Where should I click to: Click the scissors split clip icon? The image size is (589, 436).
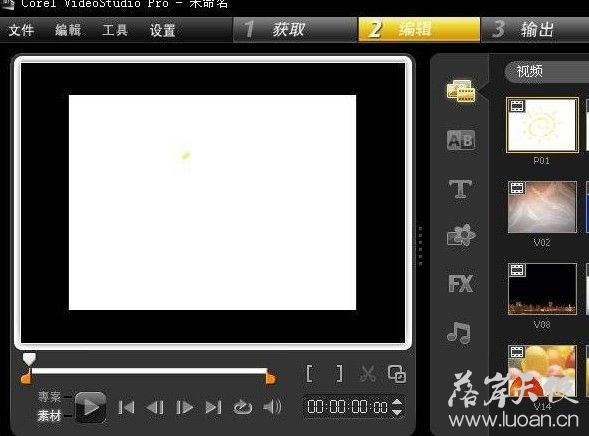tap(367, 374)
